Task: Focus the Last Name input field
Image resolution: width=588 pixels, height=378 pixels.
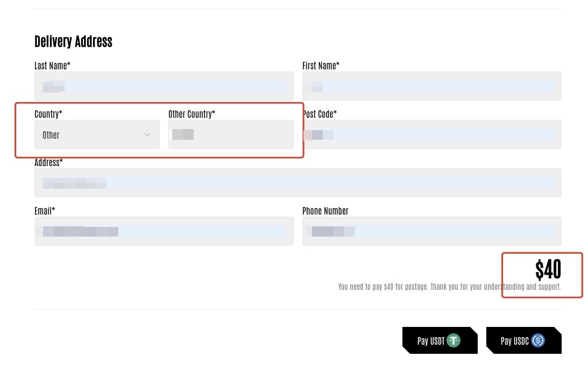Action: tap(164, 86)
